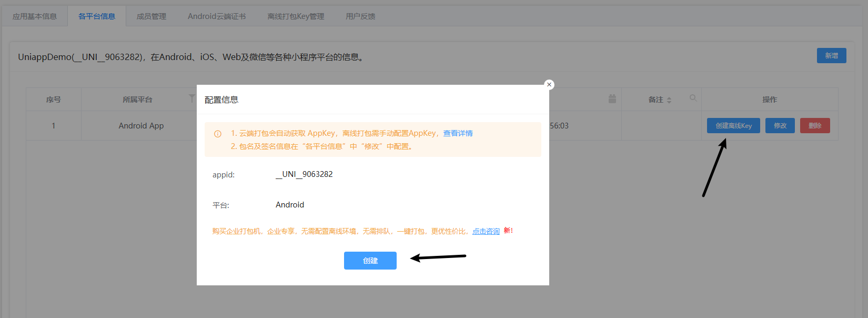Open the 成员管理 tab
The image size is (868, 318).
[152, 16]
